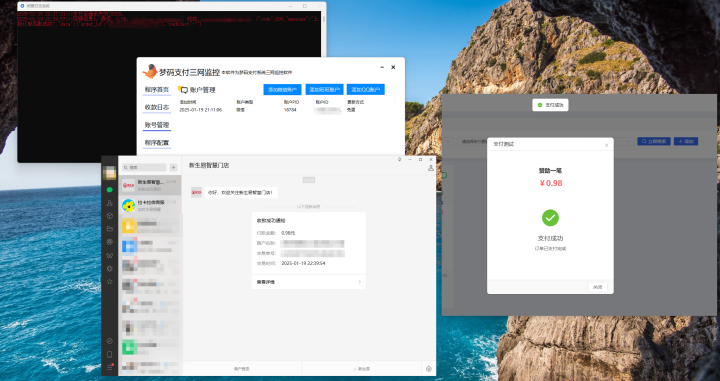Click the phone icon in WeChat sidebar
This screenshot has height=381, width=720.
tap(109, 354)
